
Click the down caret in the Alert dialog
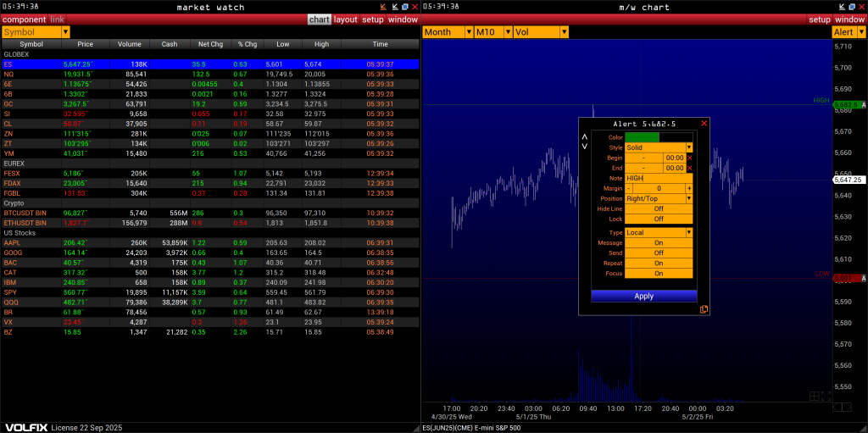585,147
